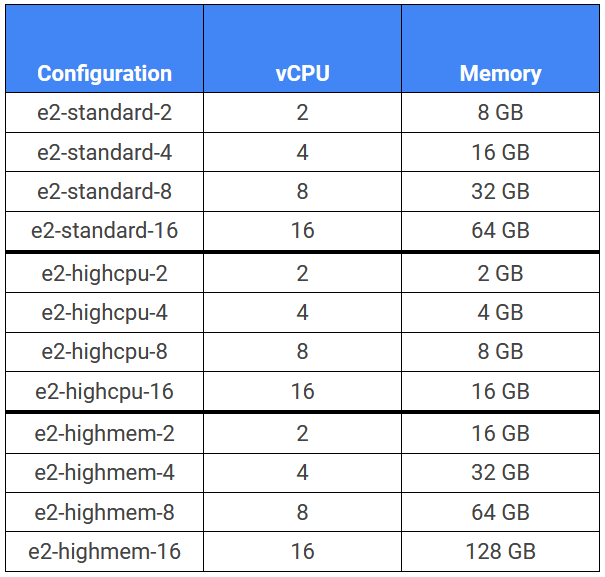Click the e2-highmem-4 row label

104,472
